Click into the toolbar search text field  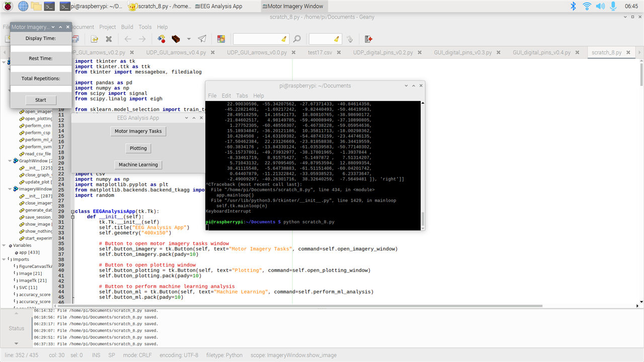[257, 39]
